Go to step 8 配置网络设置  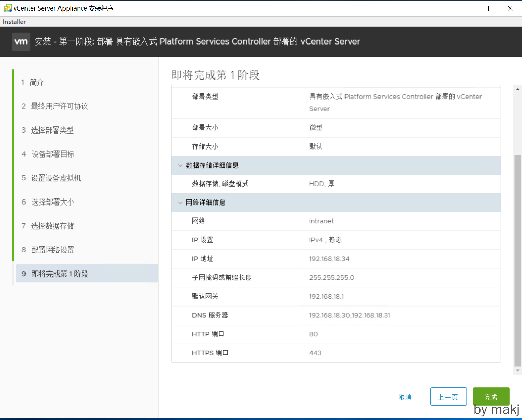point(52,250)
